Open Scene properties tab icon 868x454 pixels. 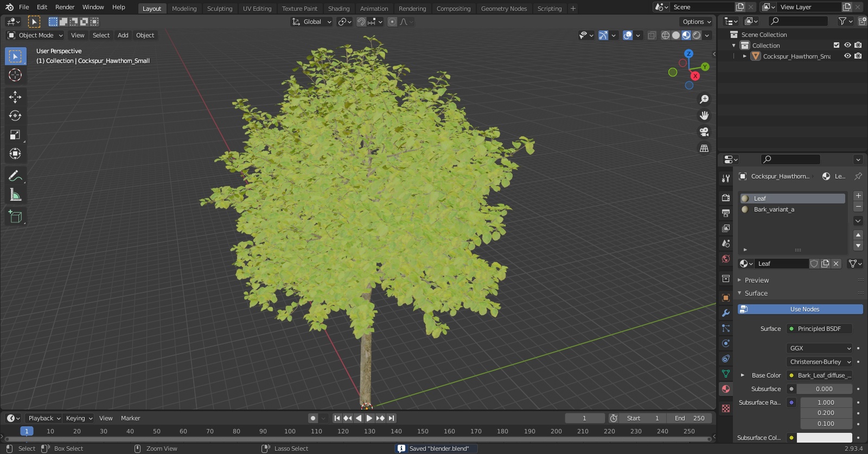(726, 243)
